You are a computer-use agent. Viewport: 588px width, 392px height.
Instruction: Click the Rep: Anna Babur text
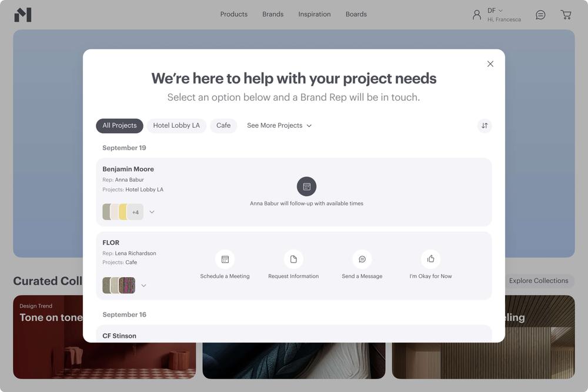123,180
